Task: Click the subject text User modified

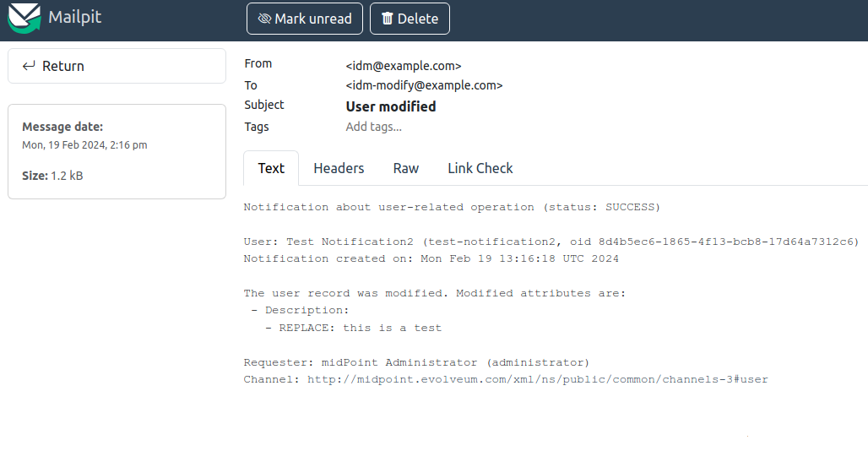Action: (391, 106)
